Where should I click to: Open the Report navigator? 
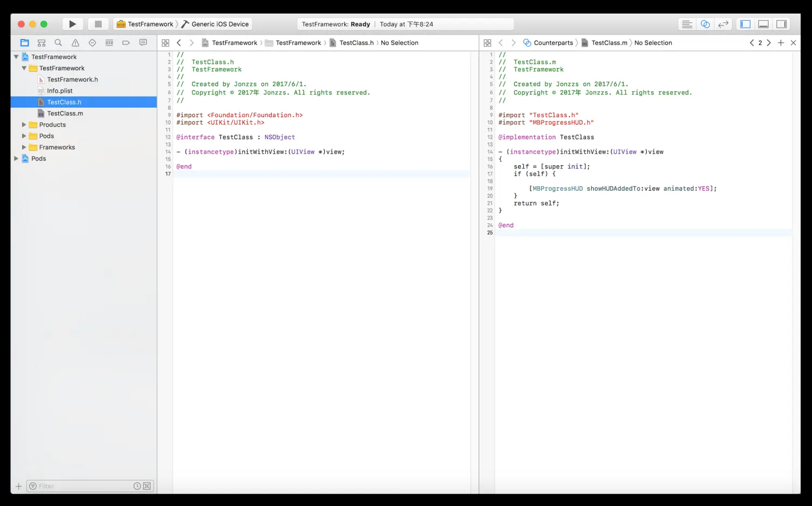(143, 42)
